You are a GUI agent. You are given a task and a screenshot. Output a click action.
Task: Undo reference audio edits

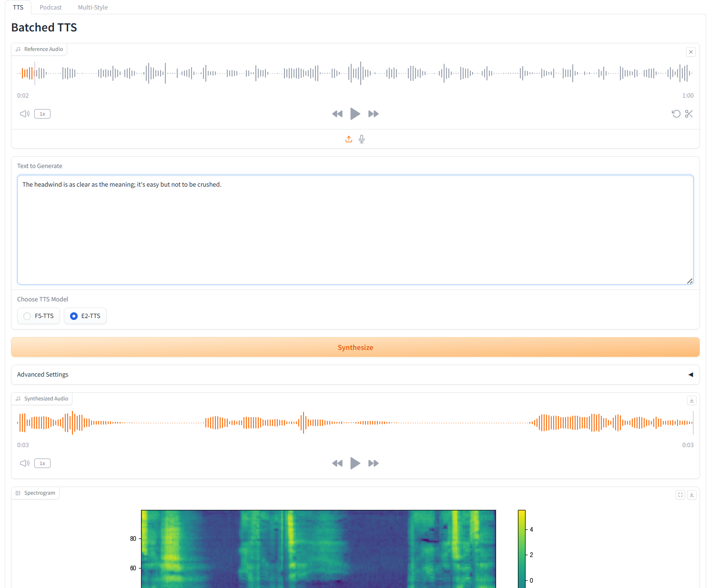[676, 114]
